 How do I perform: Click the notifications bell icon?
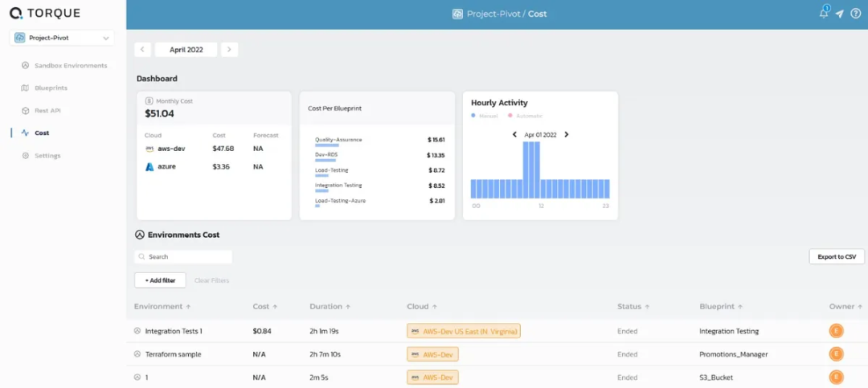click(x=823, y=14)
